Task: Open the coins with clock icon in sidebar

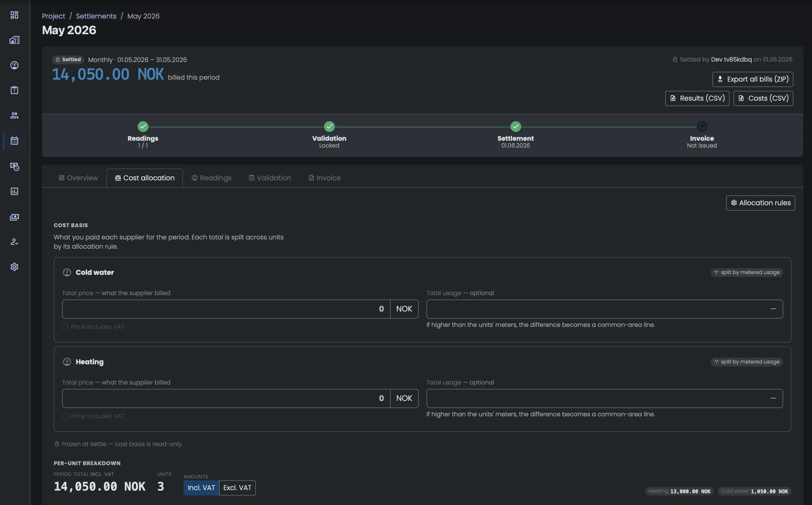Action: 14,166
